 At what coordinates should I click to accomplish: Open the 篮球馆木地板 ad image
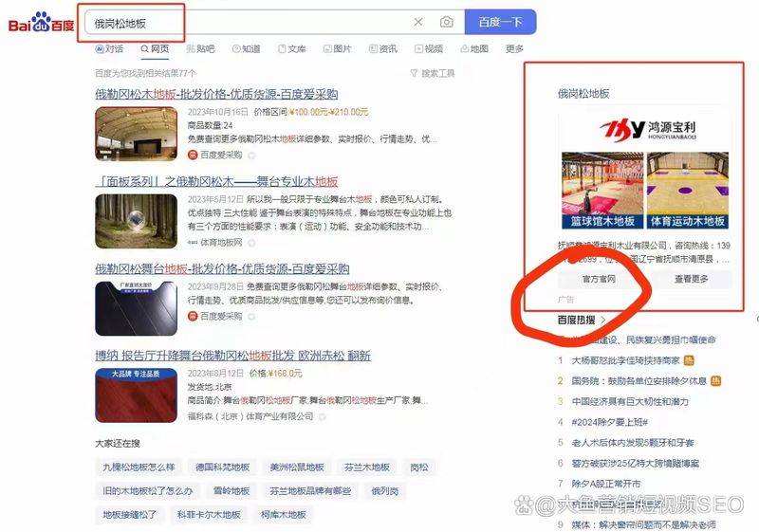602,190
